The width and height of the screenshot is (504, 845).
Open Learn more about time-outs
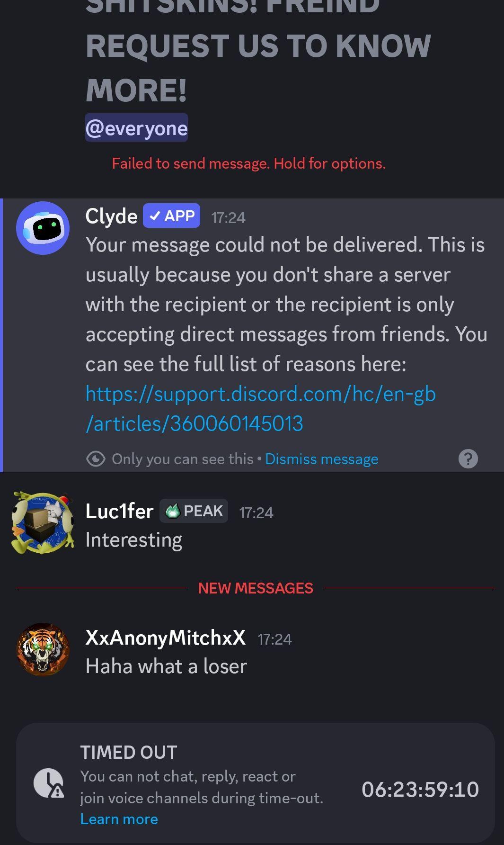coord(119,819)
